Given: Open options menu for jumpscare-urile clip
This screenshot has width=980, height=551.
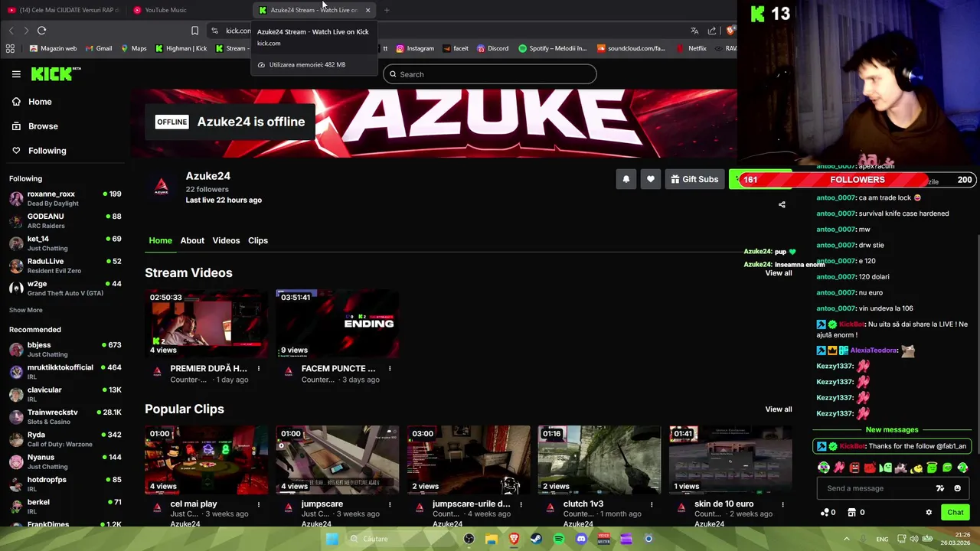Looking at the screenshot, I should point(521,504).
